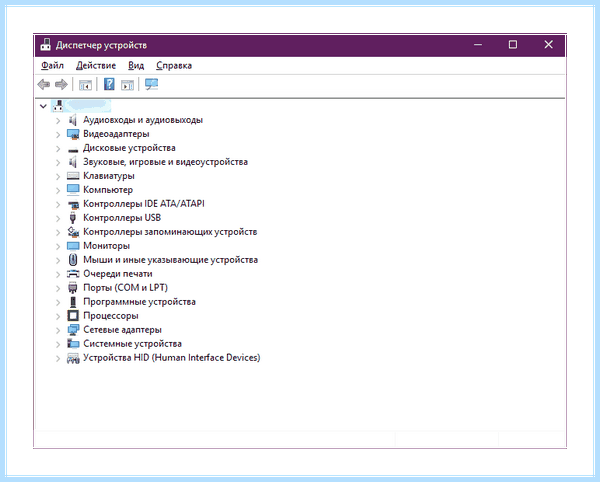
Task: Expand the Клавиатуры category
Action: click(x=58, y=176)
